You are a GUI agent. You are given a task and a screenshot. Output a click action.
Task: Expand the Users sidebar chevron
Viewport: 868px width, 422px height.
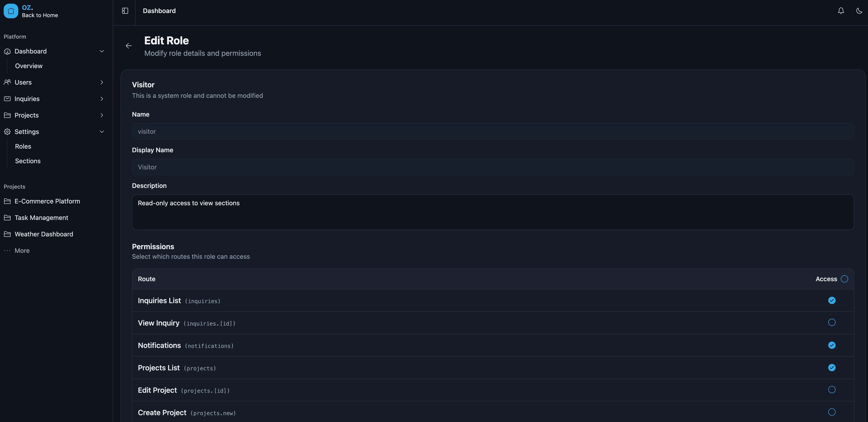coord(102,82)
